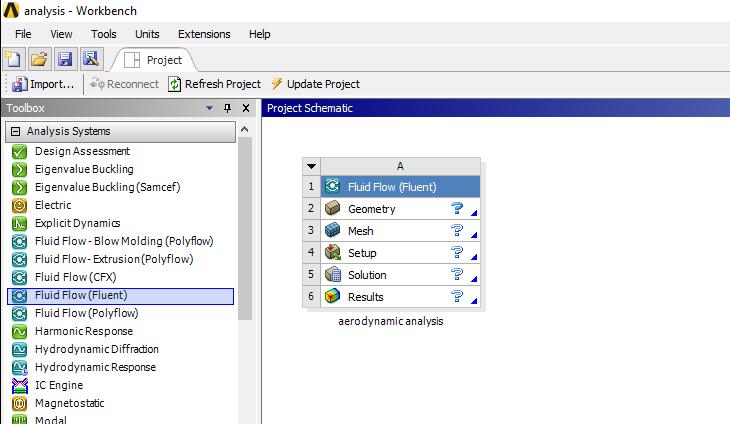This screenshot has width=730, height=424.
Task: Click the Eigenvalue Buckling (Samcef) icon
Action: click(19, 187)
